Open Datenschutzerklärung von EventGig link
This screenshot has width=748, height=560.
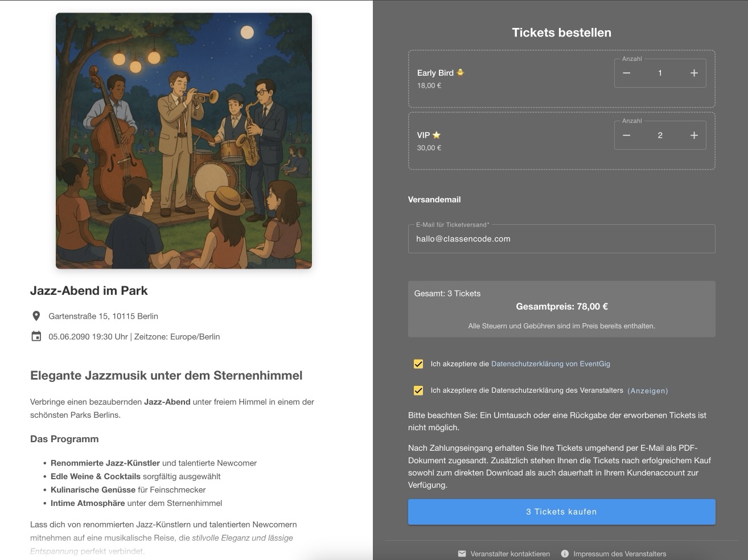[x=550, y=364]
